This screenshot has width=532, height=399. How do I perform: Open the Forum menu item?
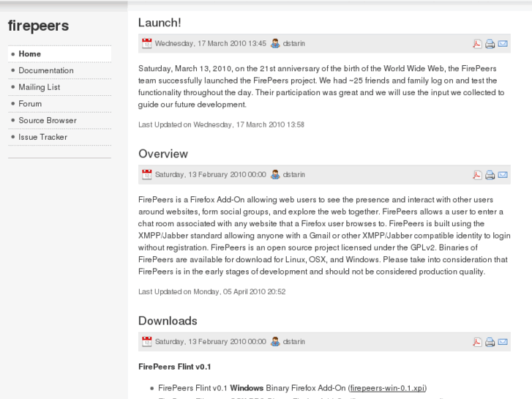[60, 104]
